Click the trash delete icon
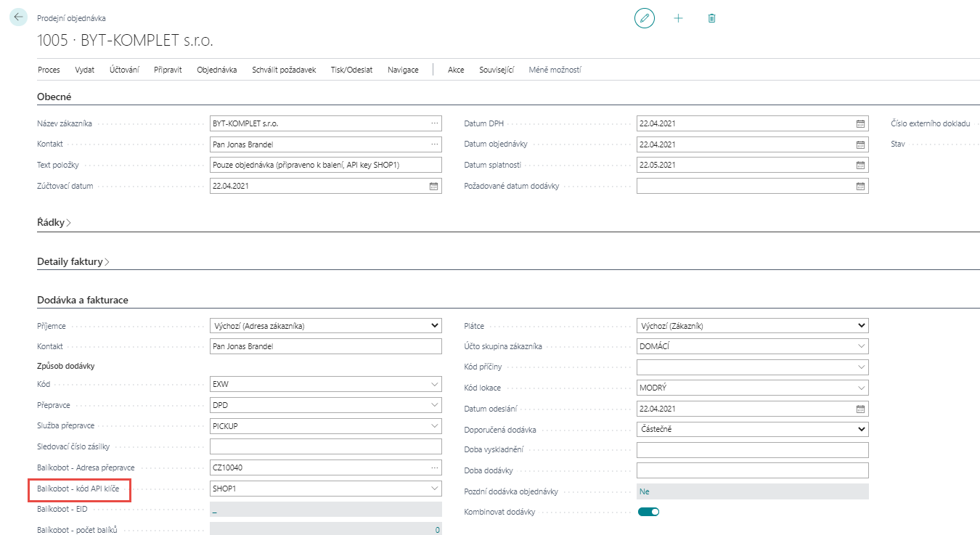The image size is (980, 535). (711, 18)
